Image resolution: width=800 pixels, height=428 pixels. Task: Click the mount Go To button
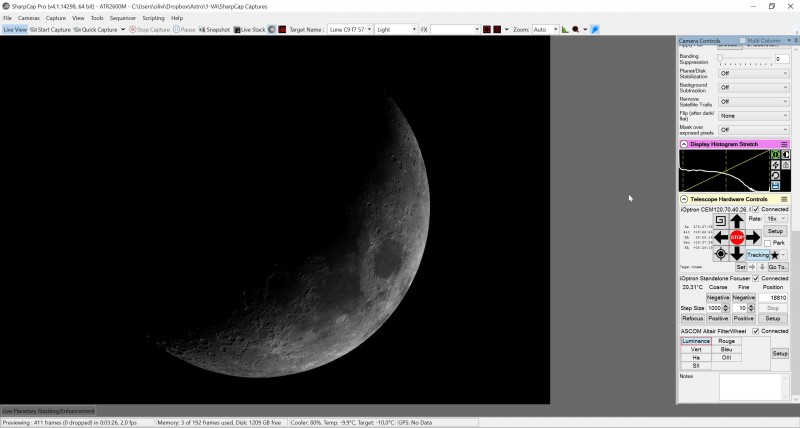(x=777, y=267)
